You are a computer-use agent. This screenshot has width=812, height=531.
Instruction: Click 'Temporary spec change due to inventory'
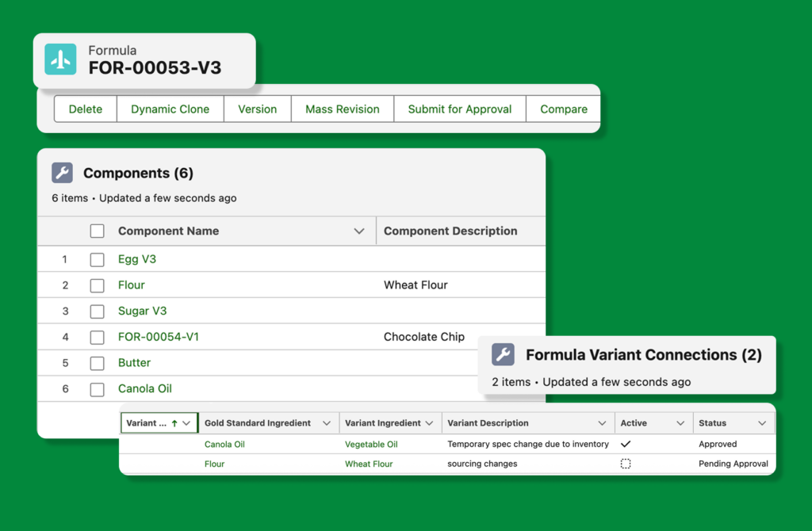(x=528, y=444)
